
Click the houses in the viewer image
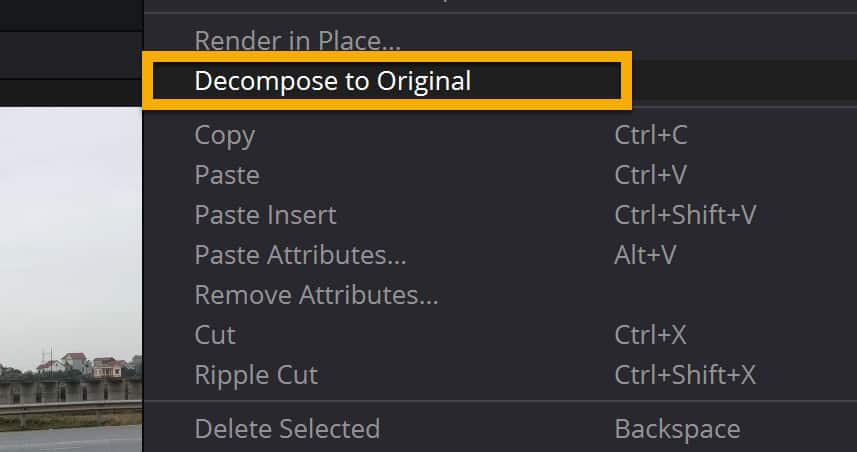pos(82,365)
